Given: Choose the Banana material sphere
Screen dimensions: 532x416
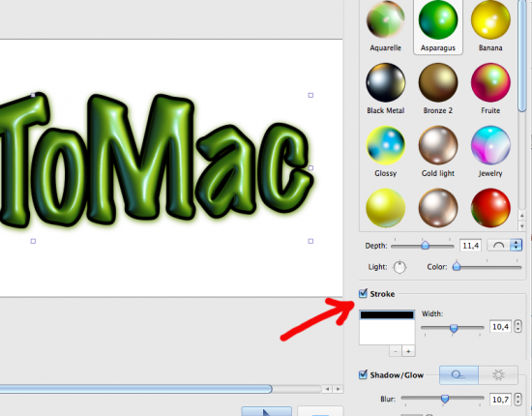Looking at the screenshot, I should point(490,19).
